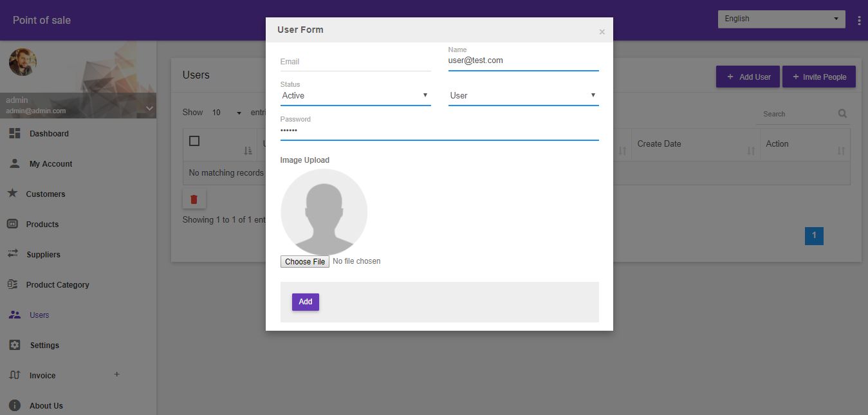Open Dashboard from the sidebar
The width and height of the screenshot is (868, 415).
coord(49,133)
